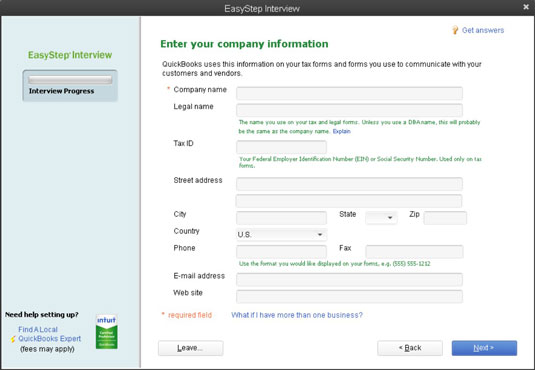Click the Phone number field

(281, 252)
